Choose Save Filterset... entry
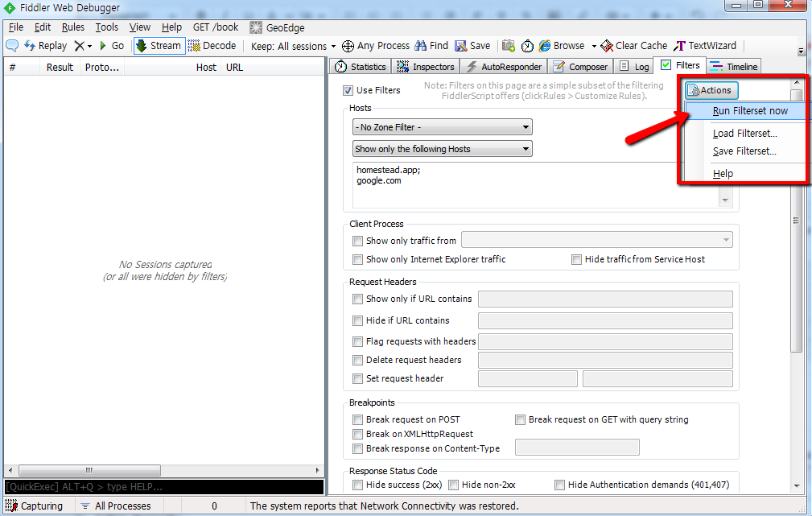The image size is (812, 516). [x=745, y=151]
